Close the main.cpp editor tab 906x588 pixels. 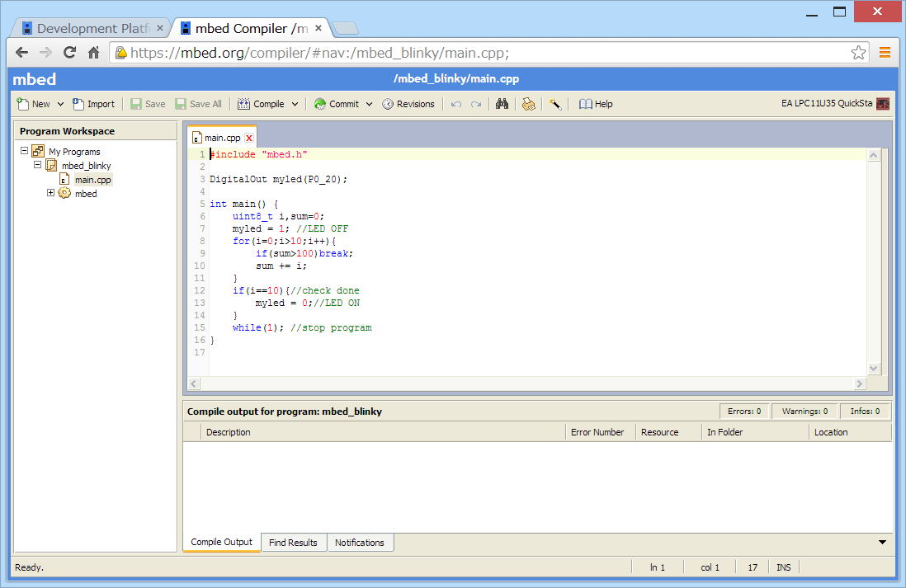(249, 138)
